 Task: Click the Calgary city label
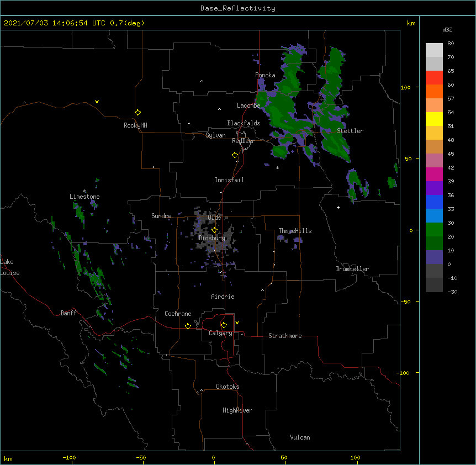pyautogui.click(x=220, y=333)
